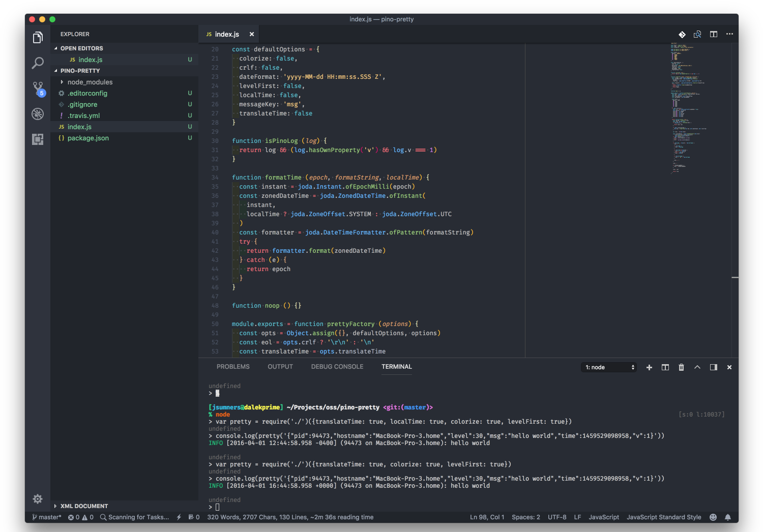Open the .gitignore file
Screen dimensions: 763x532
[125, 104]
